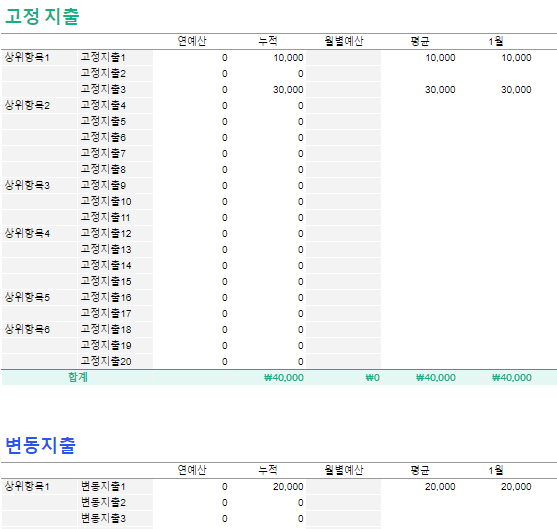Viewport: 557px width, 529px height.
Task: Select the 고정지출18 label cell
Action: (115, 329)
